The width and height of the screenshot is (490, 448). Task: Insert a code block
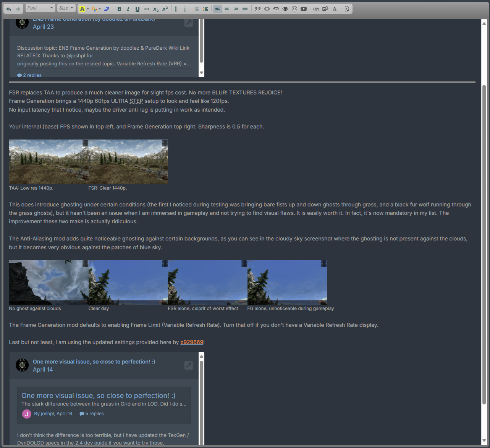pyautogui.click(x=267, y=9)
